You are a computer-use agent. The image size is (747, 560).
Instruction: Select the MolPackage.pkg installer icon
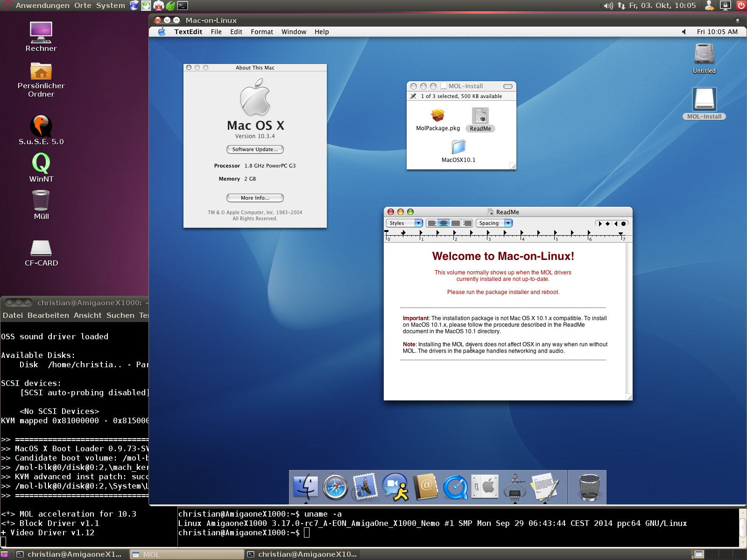437,115
